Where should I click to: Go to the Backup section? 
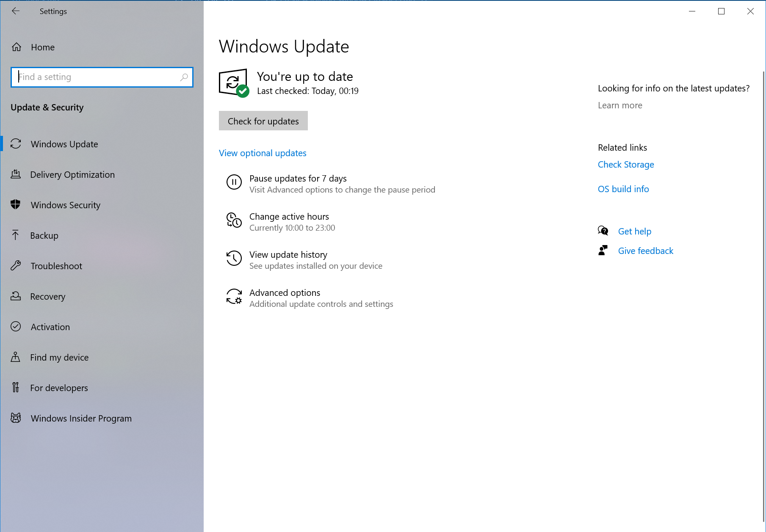pyautogui.click(x=44, y=235)
